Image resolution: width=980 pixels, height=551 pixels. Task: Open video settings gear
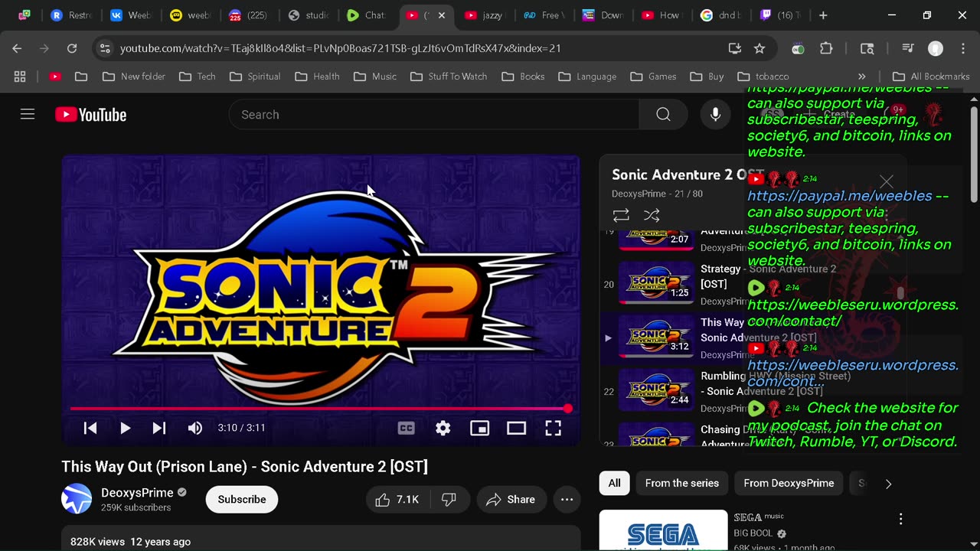tap(443, 428)
